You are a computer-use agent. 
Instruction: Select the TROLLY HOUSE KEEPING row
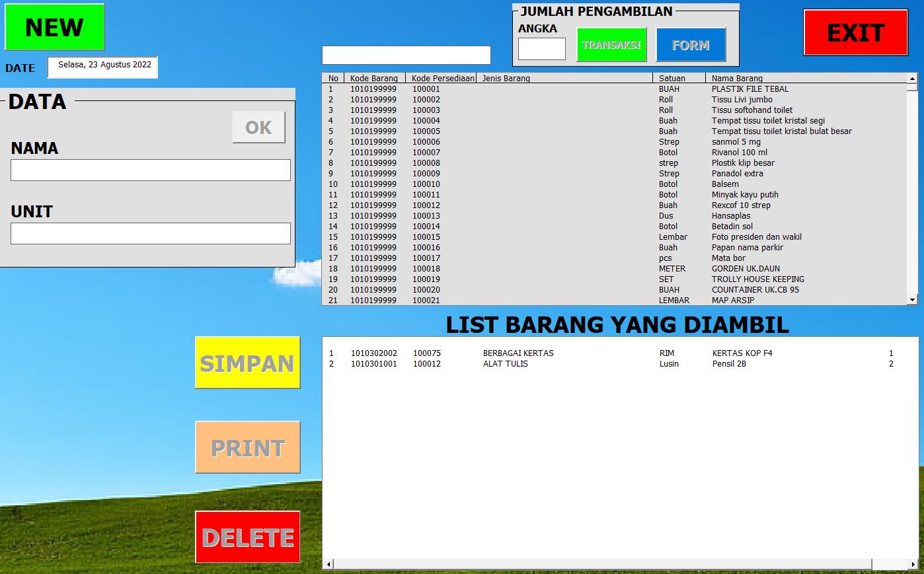coord(615,279)
